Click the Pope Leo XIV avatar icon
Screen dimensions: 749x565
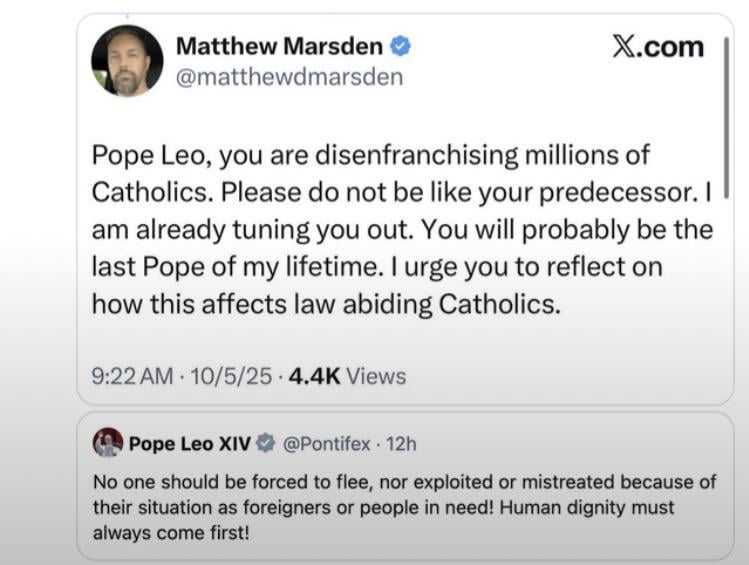[108, 442]
